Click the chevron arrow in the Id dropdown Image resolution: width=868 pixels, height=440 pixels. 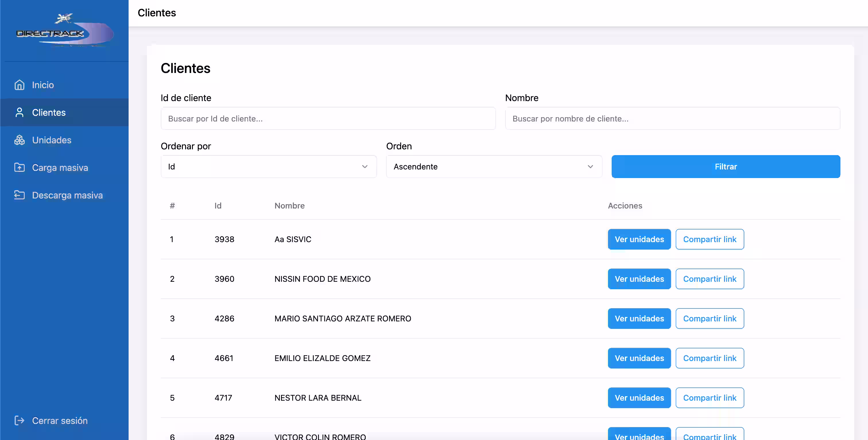365,167
